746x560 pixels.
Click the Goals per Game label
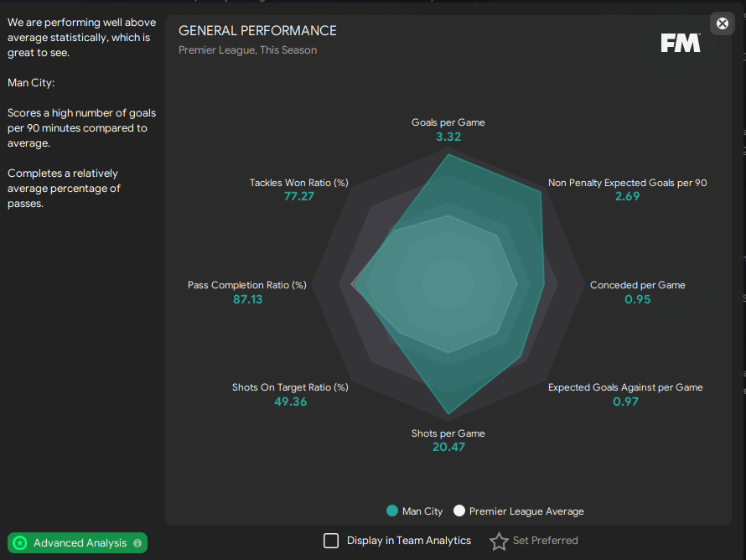pos(448,122)
